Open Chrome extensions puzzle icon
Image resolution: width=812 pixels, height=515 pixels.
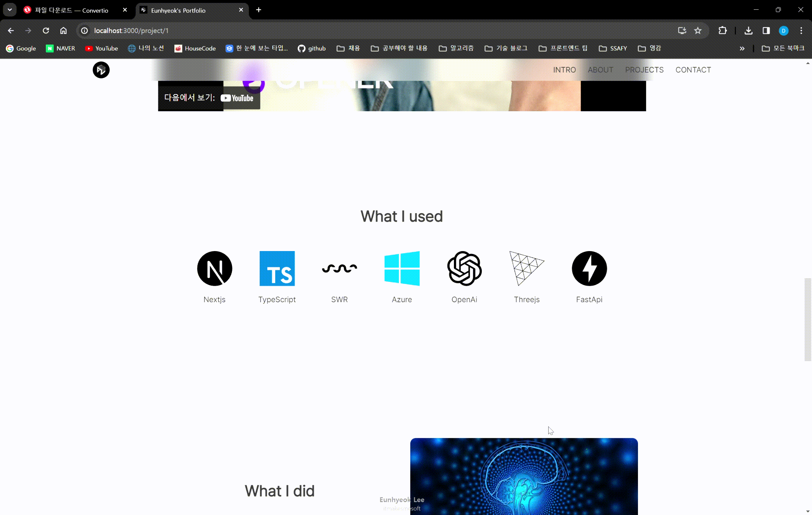(722, 31)
